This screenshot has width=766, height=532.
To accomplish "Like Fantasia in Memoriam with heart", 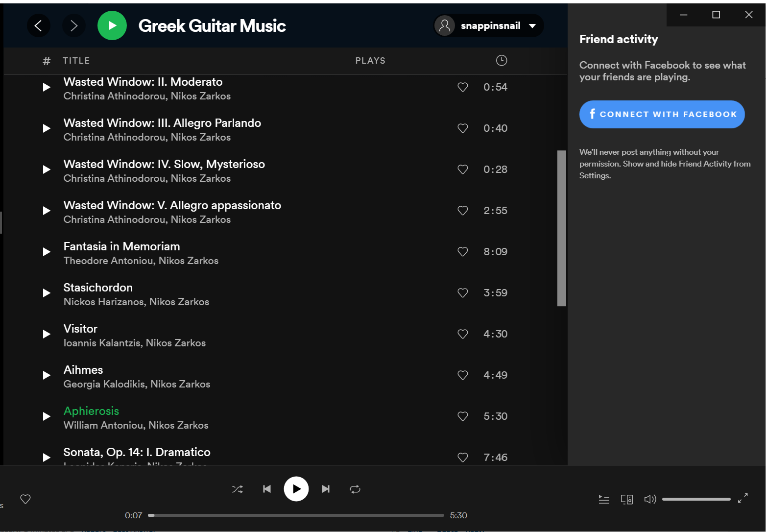I will tap(462, 252).
